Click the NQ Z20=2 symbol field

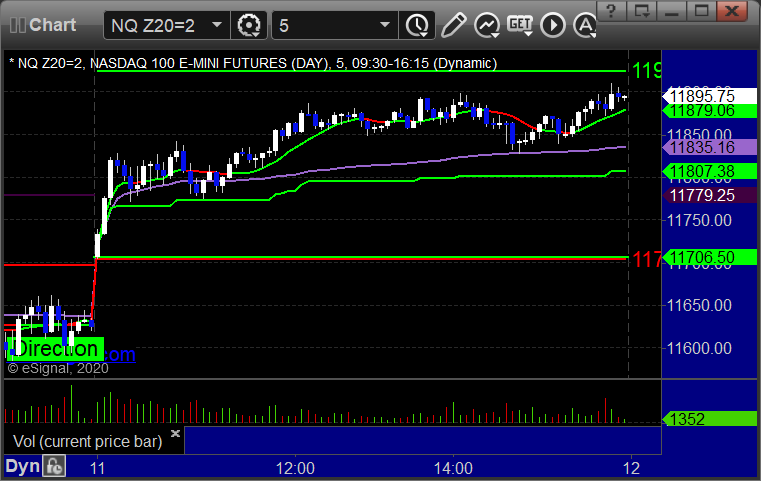point(166,25)
